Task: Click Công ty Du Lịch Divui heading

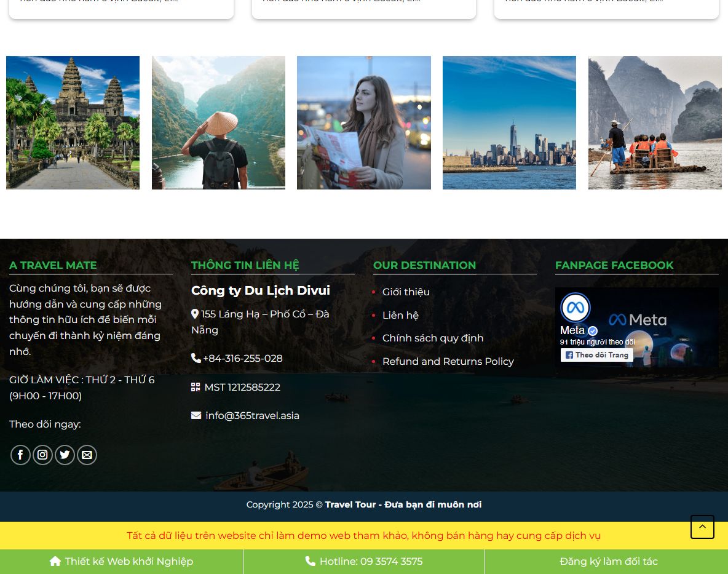Action: (261, 290)
